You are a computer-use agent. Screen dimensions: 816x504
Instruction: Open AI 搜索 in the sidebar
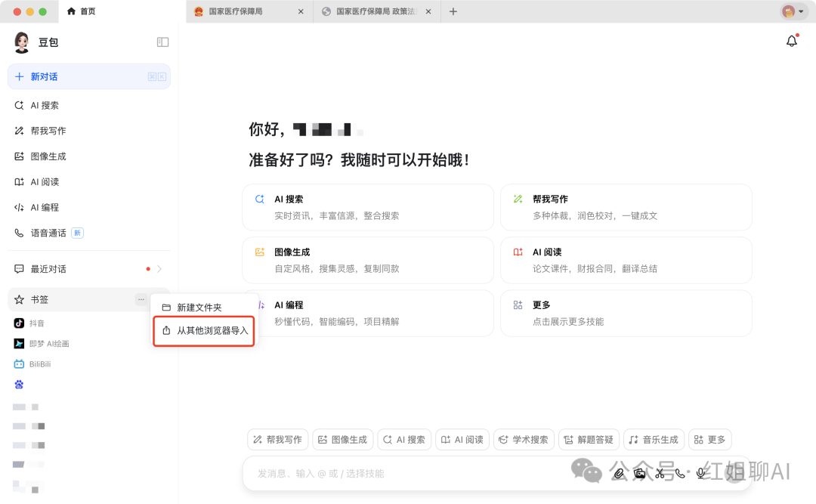[89, 105]
